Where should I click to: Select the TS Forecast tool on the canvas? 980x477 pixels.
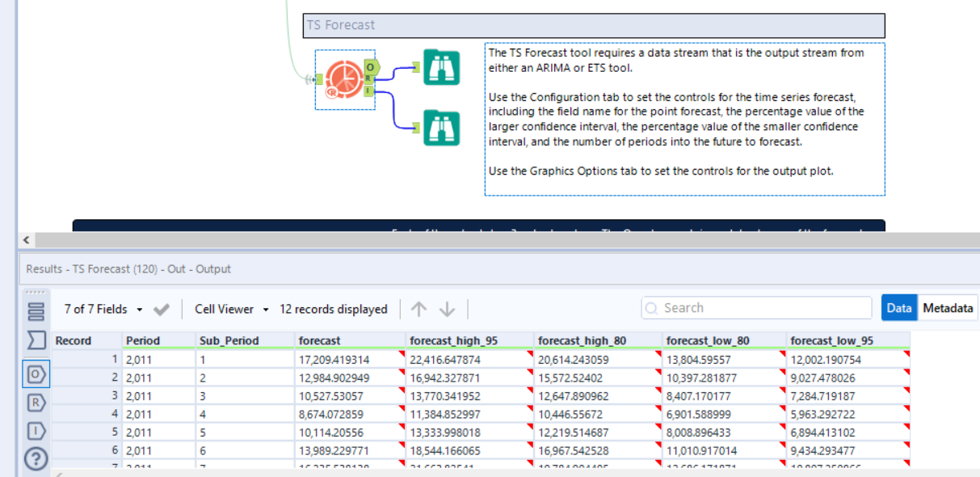343,77
